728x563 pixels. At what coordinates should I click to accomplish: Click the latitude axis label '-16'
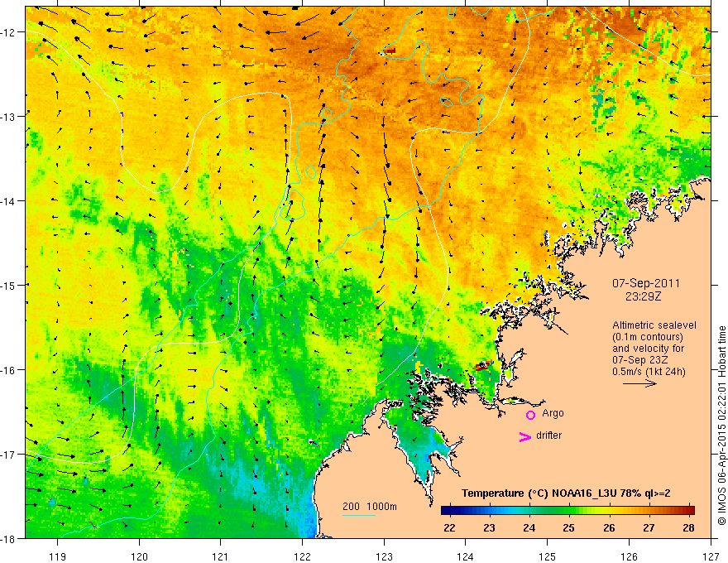coord(8,370)
